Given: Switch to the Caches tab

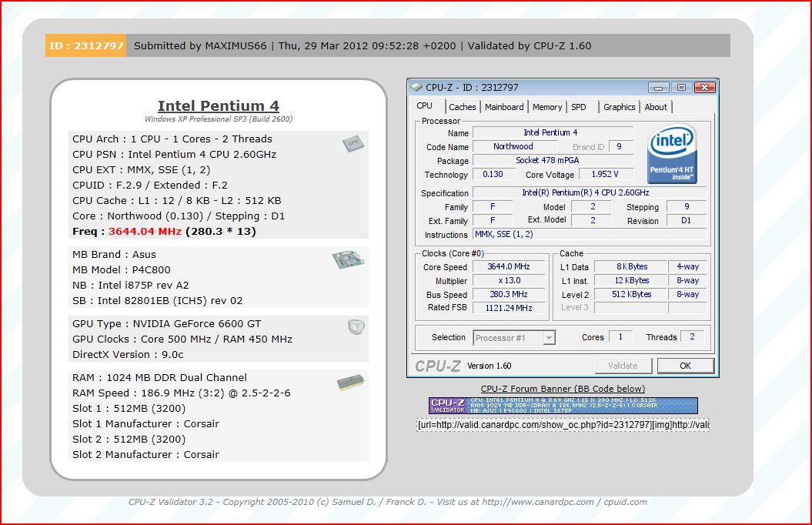Looking at the screenshot, I should (462, 107).
